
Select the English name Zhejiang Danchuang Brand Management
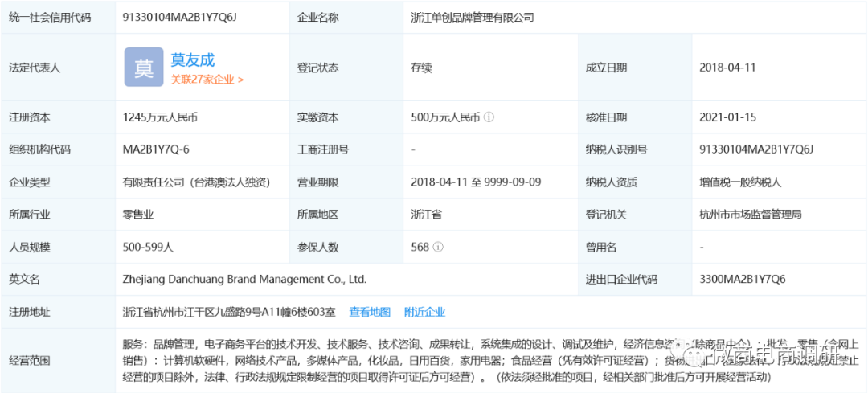click(244, 280)
